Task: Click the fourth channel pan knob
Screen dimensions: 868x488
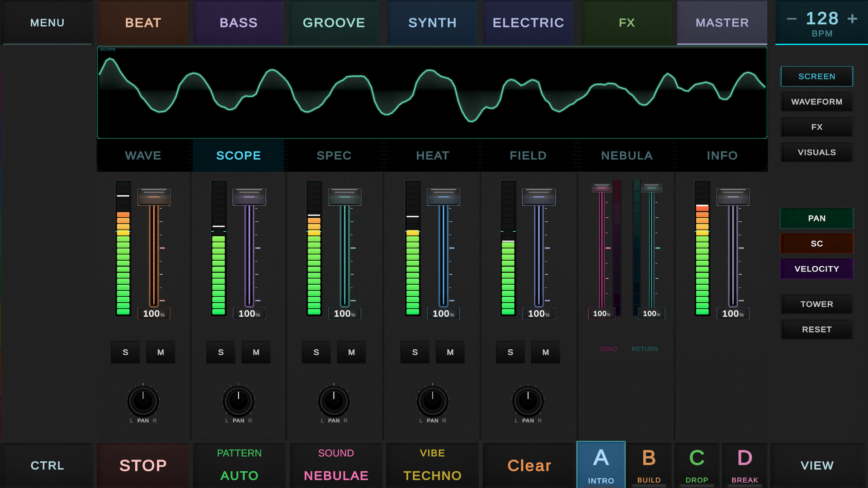Action: click(x=432, y=401)
